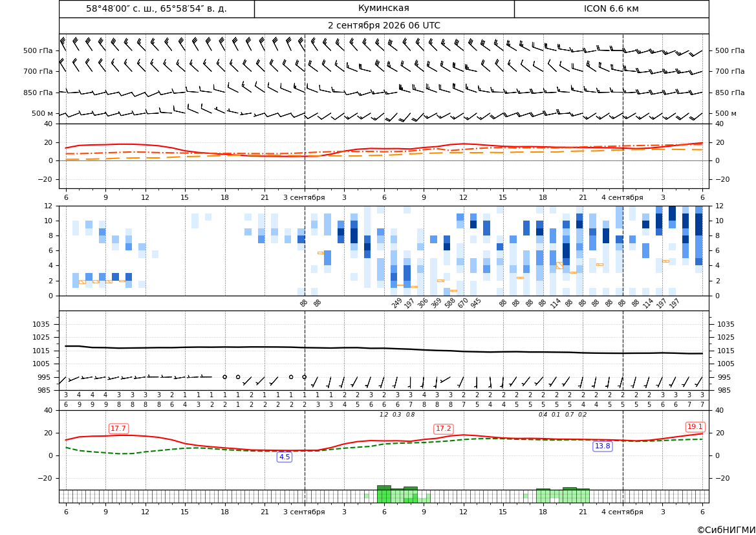
Task: Click the 3 сентября label under upper temperature panel
Action: click(304, 197)
